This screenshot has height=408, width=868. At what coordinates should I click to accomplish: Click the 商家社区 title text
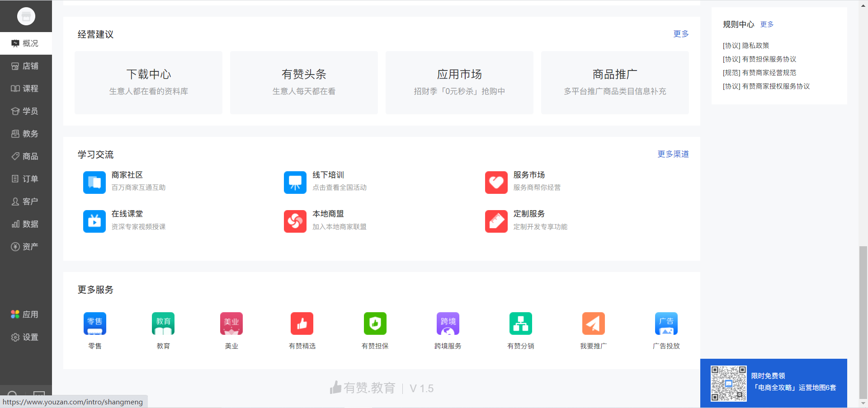tap(127, 175)
